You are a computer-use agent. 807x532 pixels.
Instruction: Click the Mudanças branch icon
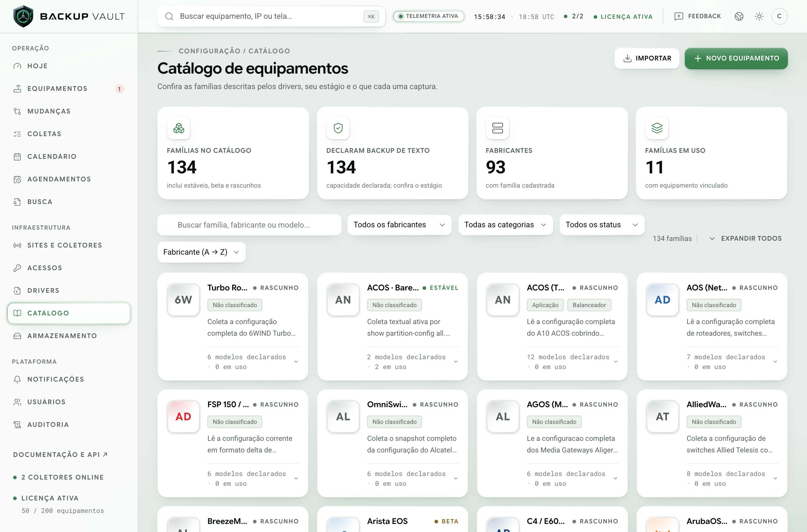17,111
